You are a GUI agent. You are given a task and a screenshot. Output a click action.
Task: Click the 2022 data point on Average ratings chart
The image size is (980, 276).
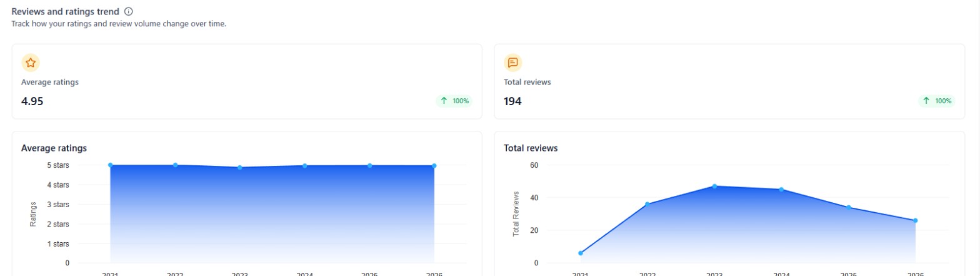tap(176, 165)
